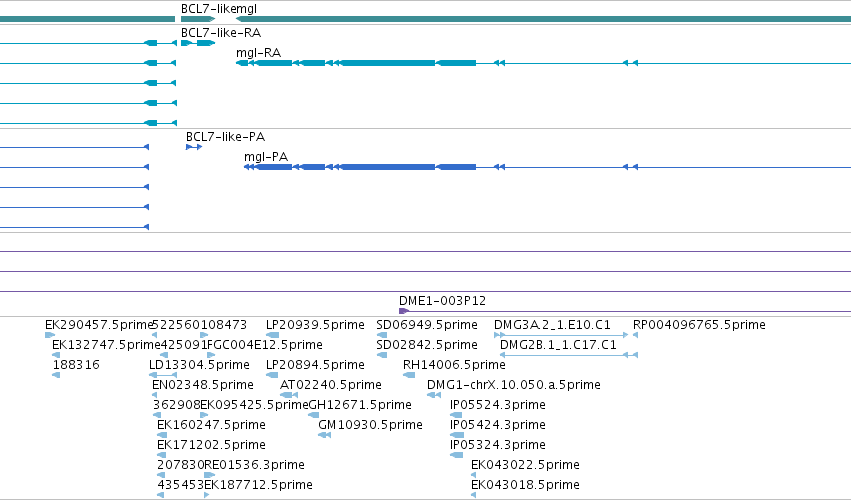Select the RH14006.5prime EST glyph
This screenshot has height=500, width=851.
(x=409, y=375)
